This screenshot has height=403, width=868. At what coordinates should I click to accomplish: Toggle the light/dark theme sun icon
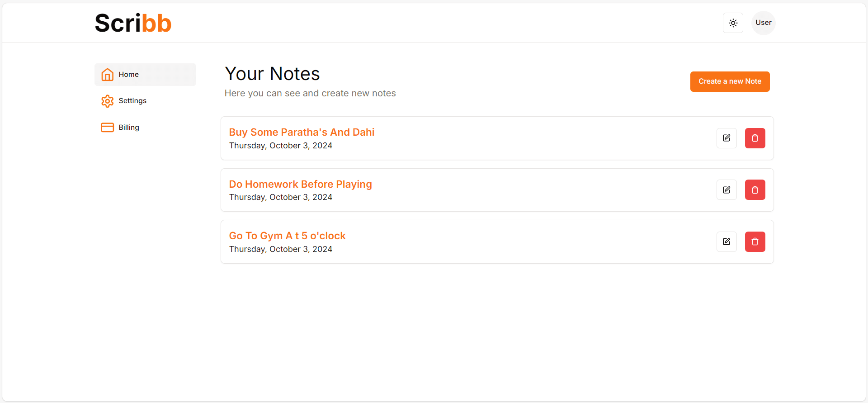733,23
